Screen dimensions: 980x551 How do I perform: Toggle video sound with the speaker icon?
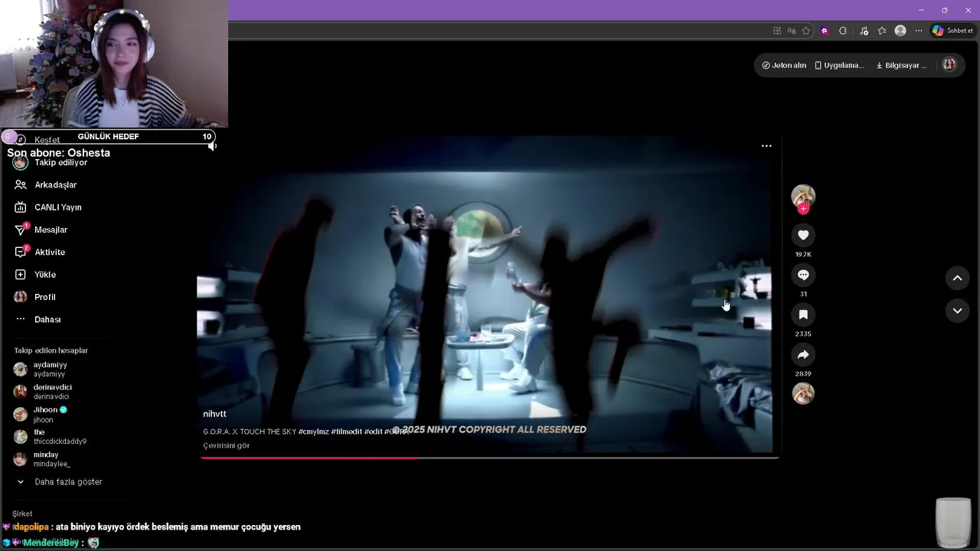(x=212, y=145)
